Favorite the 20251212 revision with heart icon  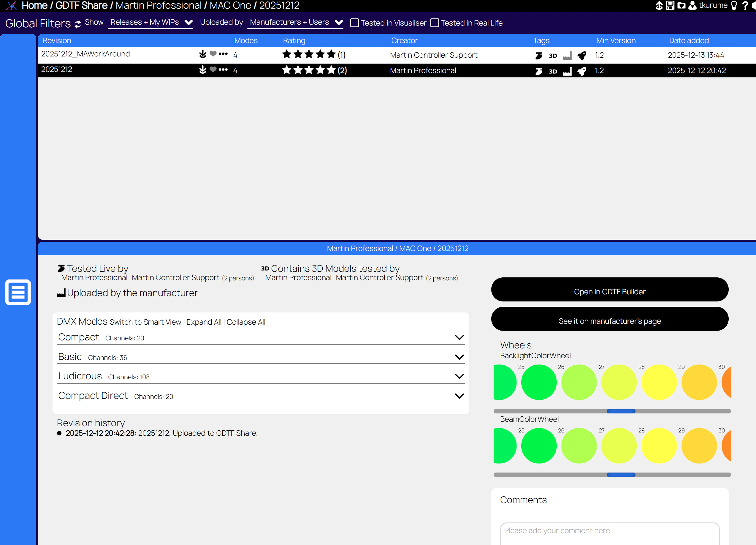tap(213, 69)
